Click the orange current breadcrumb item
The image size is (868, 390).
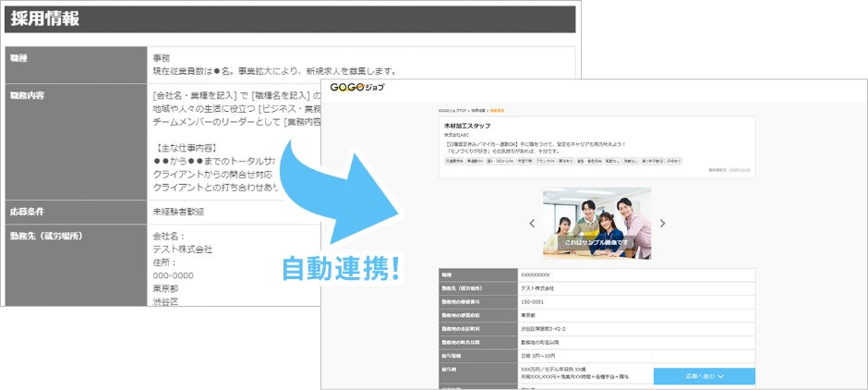[x=497, y=111]
